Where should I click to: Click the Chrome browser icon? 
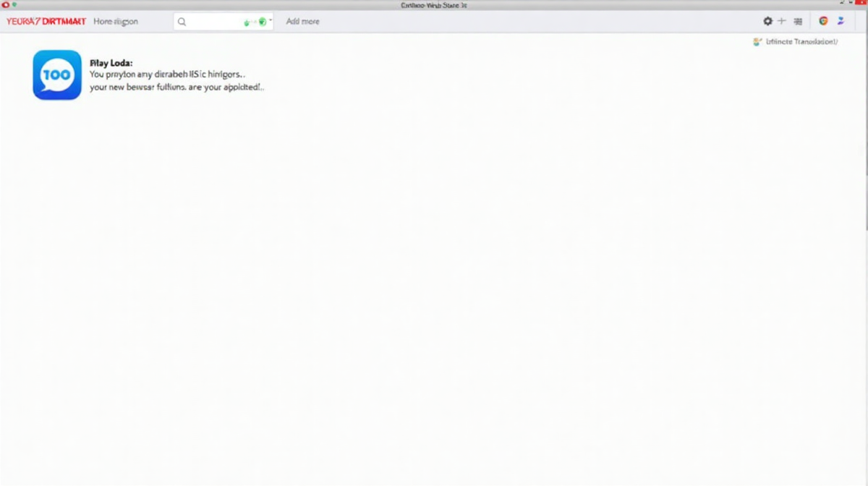[823, 22]
